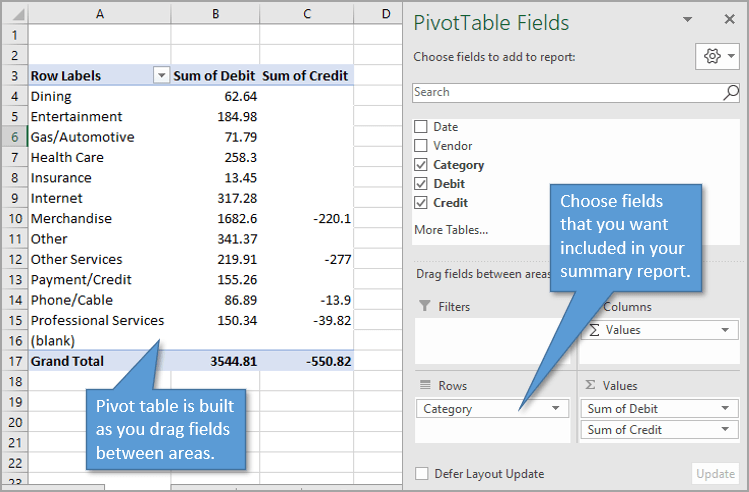Image resolution: width=749 pixels, height=492 pixels.
Task: Click the Update button
Action: [714, 474]
